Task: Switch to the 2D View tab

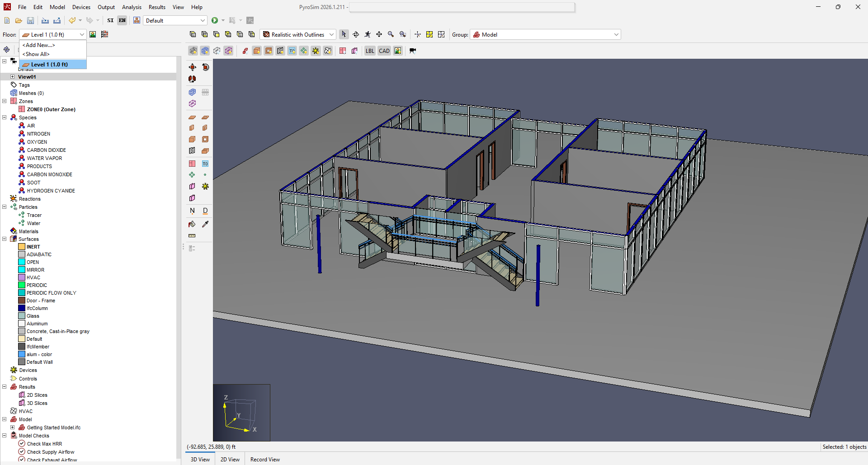Action: pos(230,459)
